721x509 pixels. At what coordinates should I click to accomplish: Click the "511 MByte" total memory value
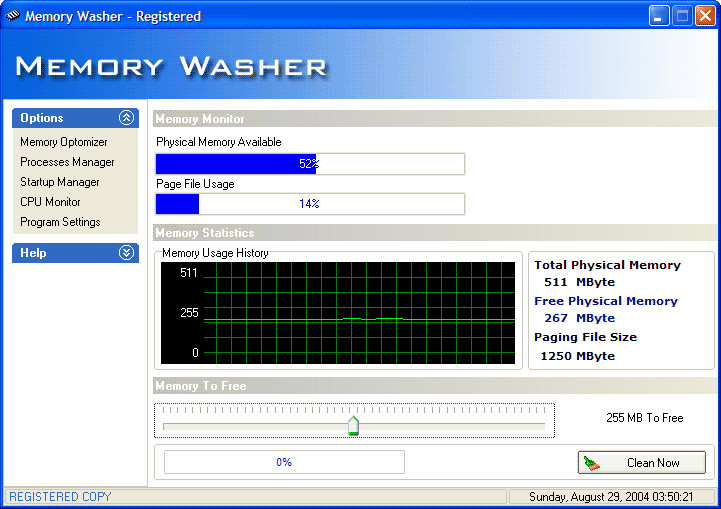579,282
